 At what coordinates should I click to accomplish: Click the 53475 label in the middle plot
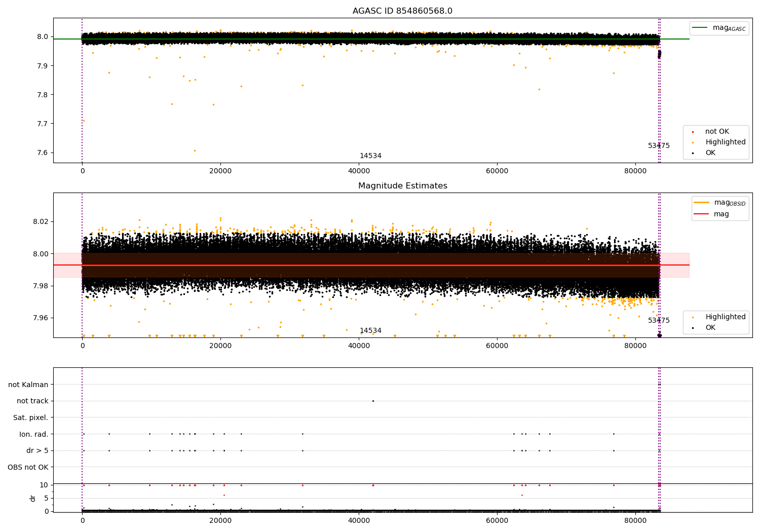tap(659, 321)
